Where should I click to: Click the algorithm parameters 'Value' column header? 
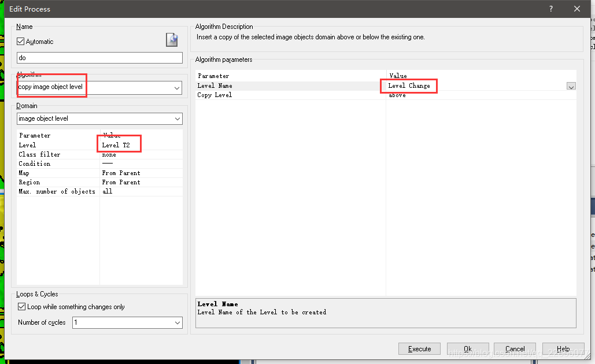[398, 76]
